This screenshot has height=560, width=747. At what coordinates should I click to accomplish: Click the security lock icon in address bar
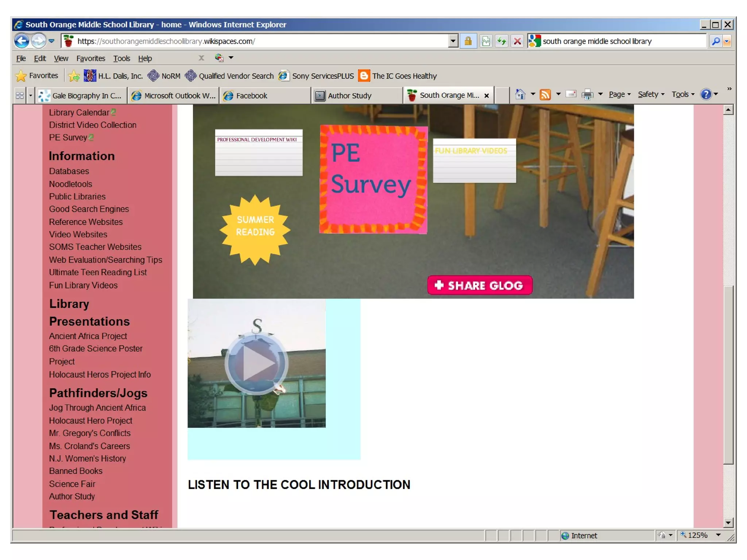point(468,41)
